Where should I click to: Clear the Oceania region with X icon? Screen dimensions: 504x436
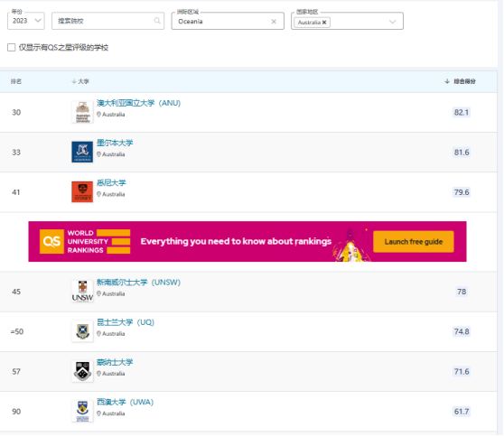pyautogui.click(x=274, y=22)
